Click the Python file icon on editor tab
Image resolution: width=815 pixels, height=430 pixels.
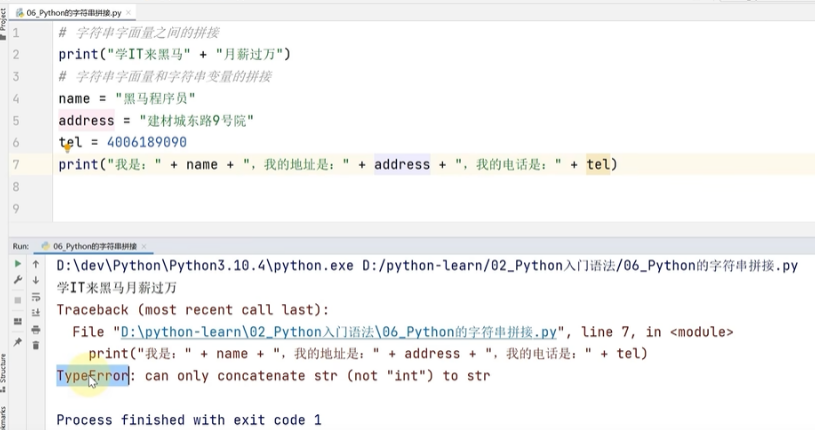tap(20, 12)
